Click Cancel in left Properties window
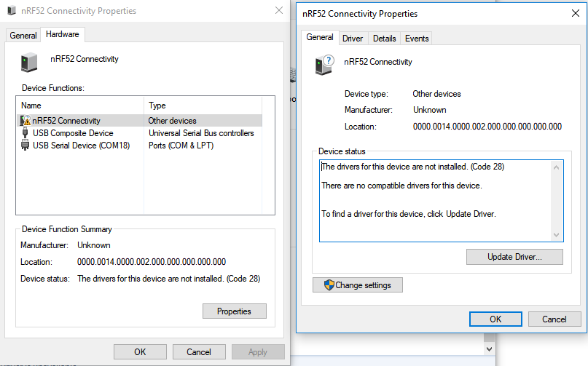Screen dimensions: 588x366 click(199, 352)
